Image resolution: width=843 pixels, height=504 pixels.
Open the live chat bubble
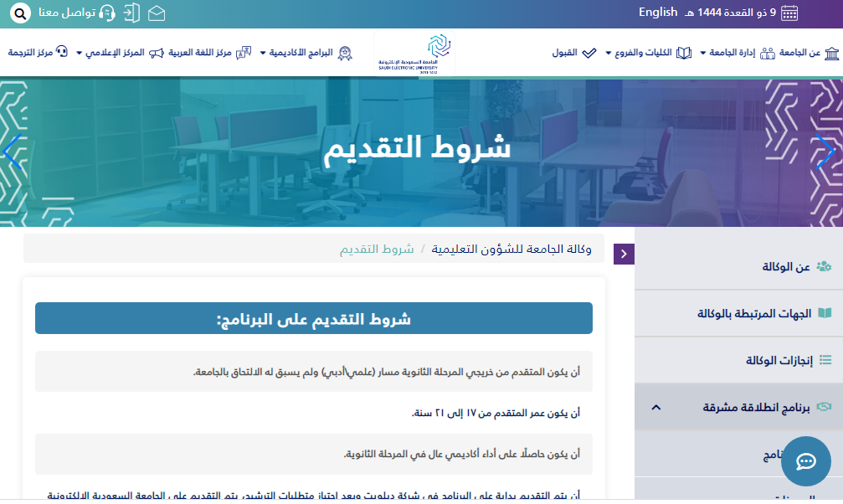pyautogui.click(x=806, y=461)
